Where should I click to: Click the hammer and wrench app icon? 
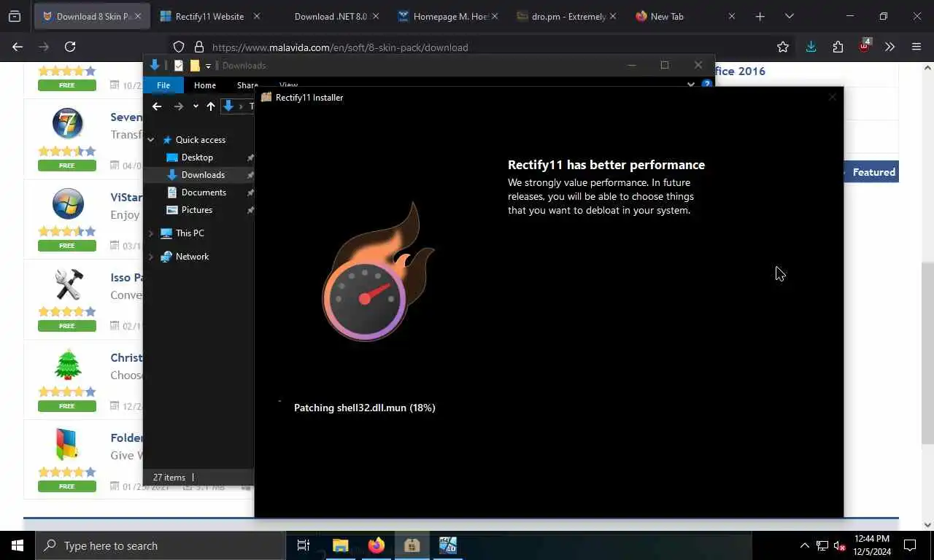click(68, 284)
